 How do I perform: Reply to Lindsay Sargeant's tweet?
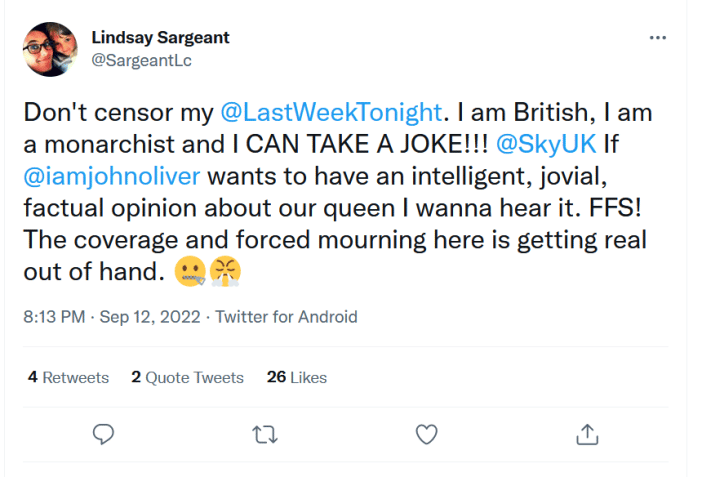click(103, 433)
